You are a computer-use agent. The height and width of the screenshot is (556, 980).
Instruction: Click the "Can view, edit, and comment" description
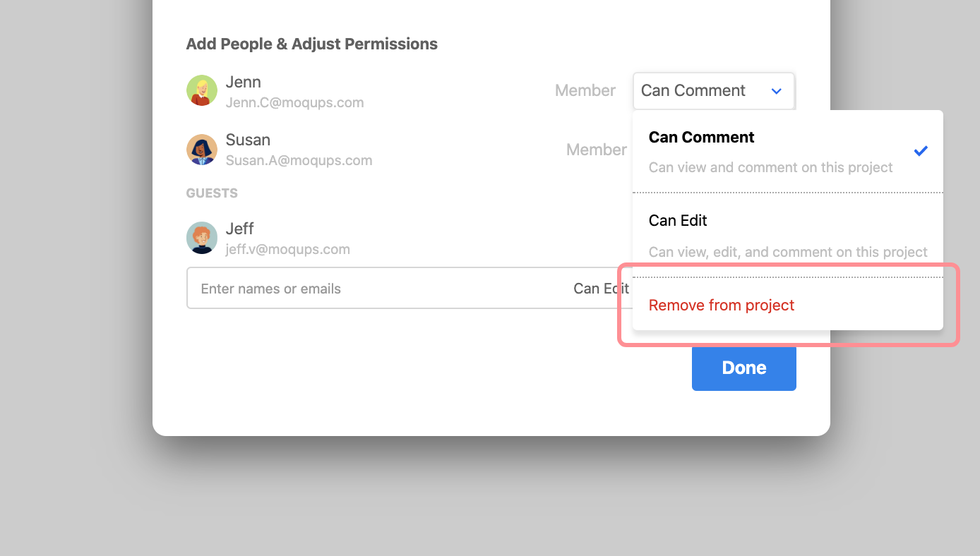point(788,252)
